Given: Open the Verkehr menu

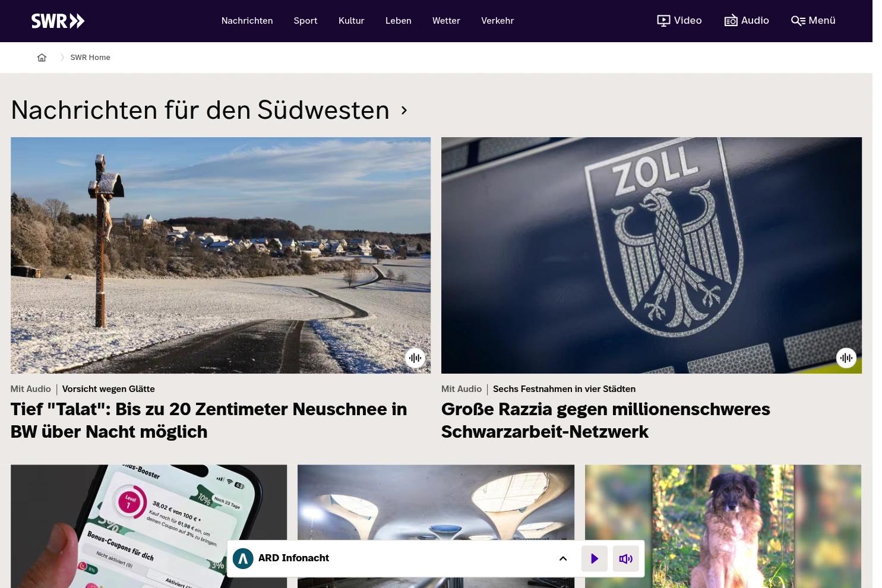Looking at the screenshot, I should (x=497, y=21).
